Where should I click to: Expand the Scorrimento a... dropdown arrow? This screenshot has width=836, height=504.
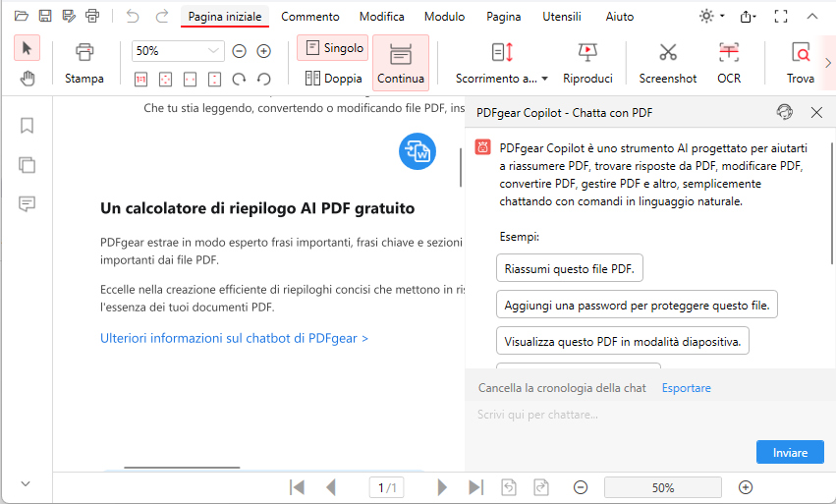(545, 79)
